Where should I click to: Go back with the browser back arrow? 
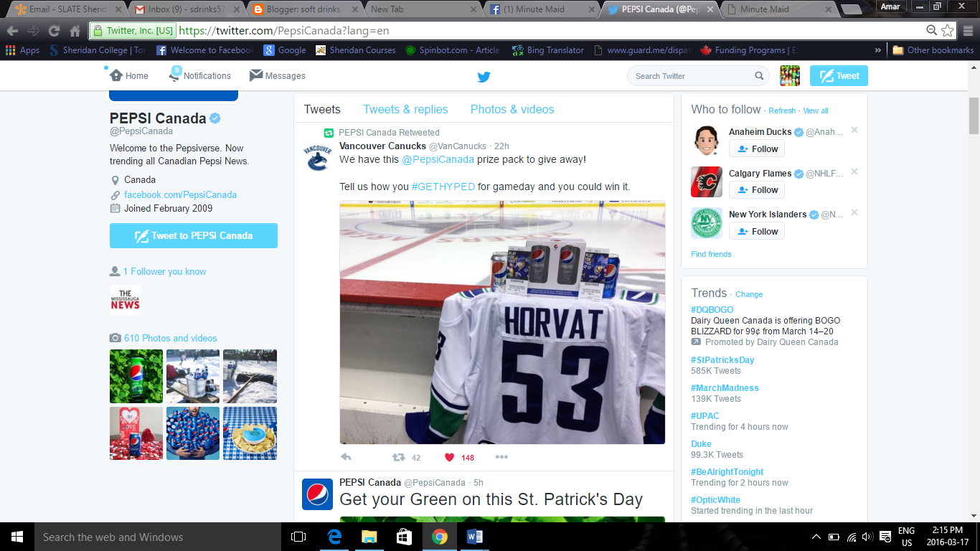point(12,31)
